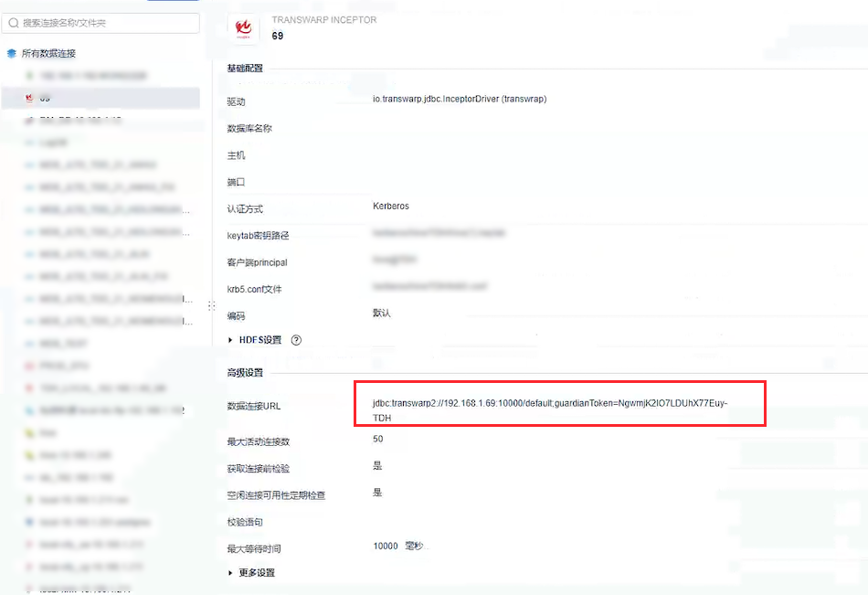Click the 空闲连接可用性定期检查 label
The width and height of the screenshot is (868, 595).
[276, 495]
